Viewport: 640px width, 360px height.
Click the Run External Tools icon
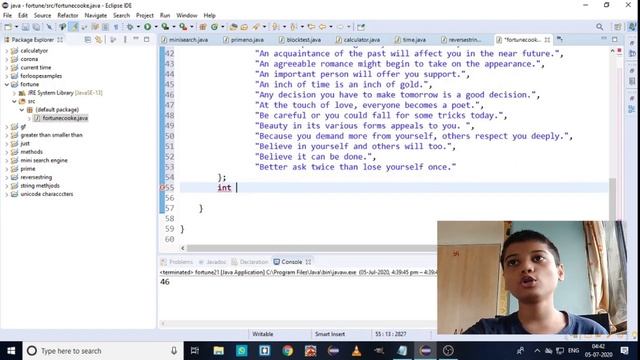183,27
